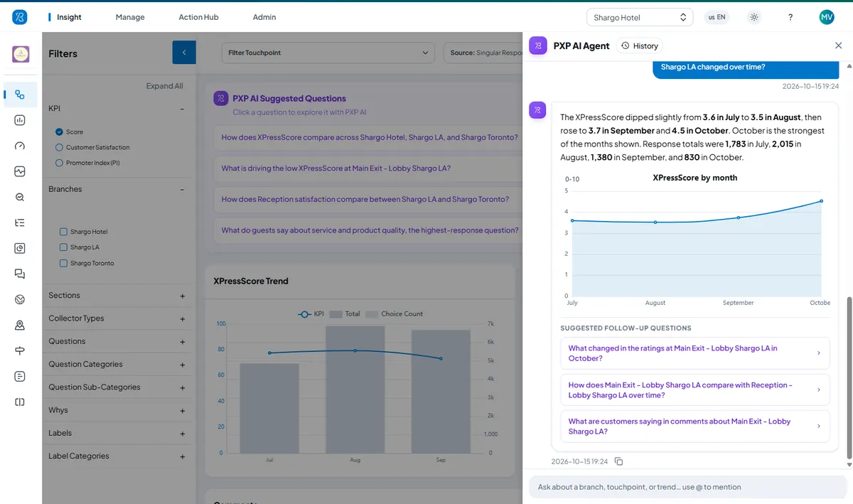Screen dimensions: 853x504
Task: Toggle the theme sun icon in header
Action: (754, 17)
